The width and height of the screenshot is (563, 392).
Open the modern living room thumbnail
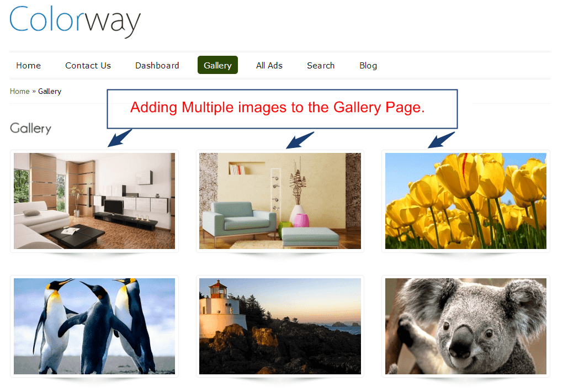click(94, 201)
